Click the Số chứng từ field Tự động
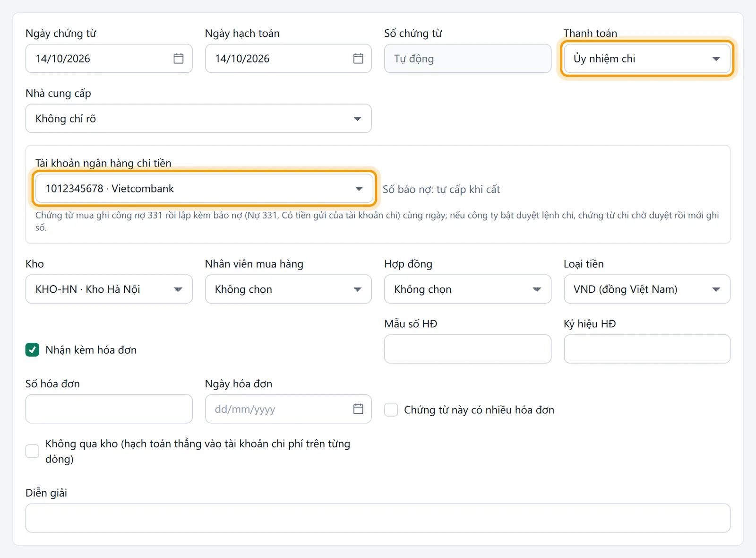The width and height of the screenshot is (756, 558). pyautogui.click(x=468, y=59)
